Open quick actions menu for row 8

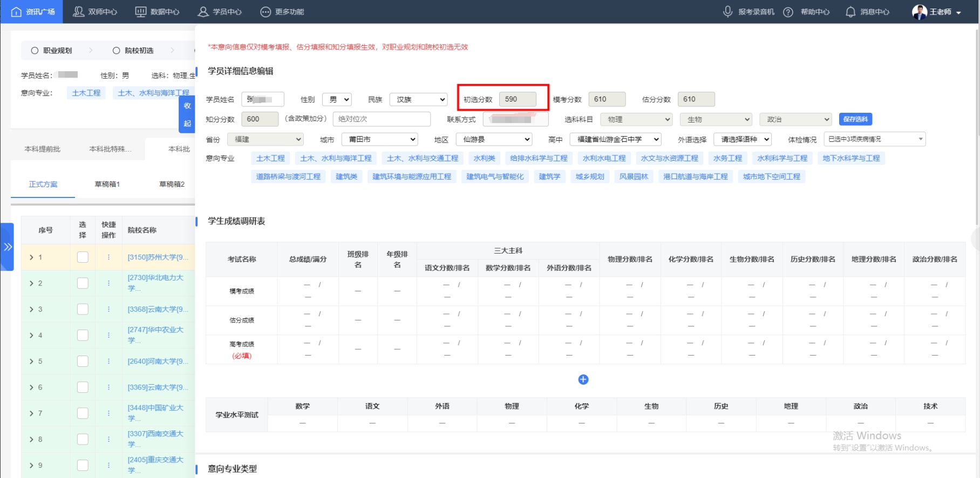click(x=108, y=439)
